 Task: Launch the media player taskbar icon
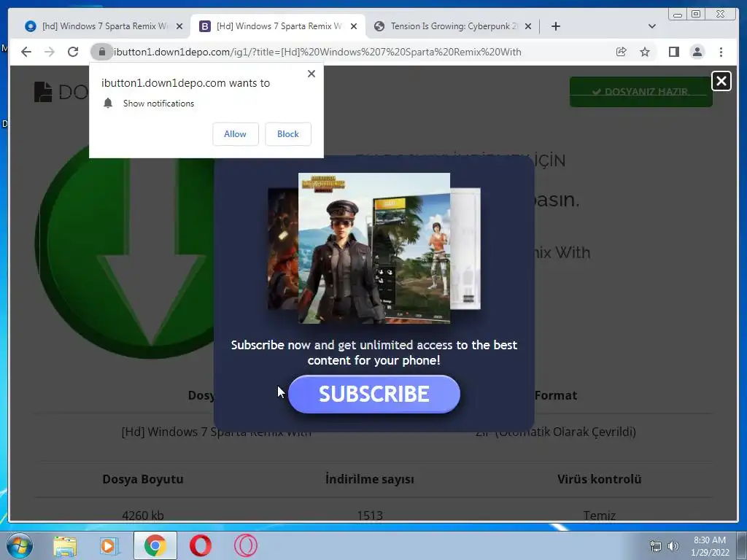pos(109,546)
